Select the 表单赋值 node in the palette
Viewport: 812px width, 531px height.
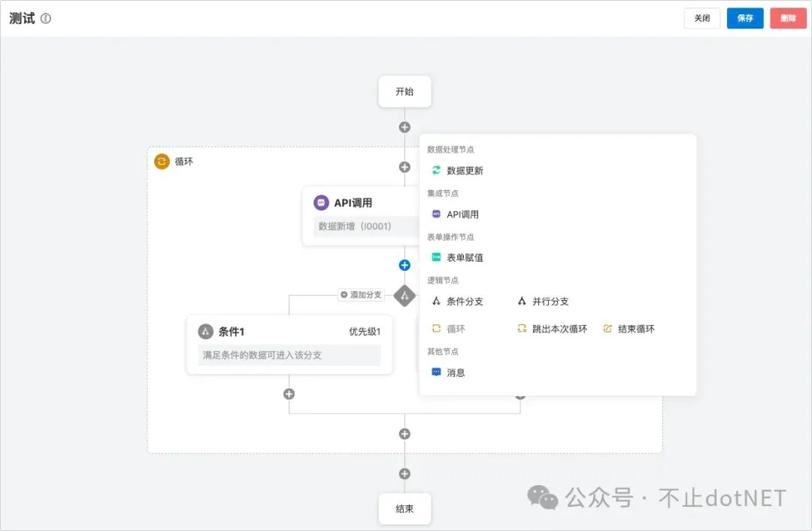point(462,257)
